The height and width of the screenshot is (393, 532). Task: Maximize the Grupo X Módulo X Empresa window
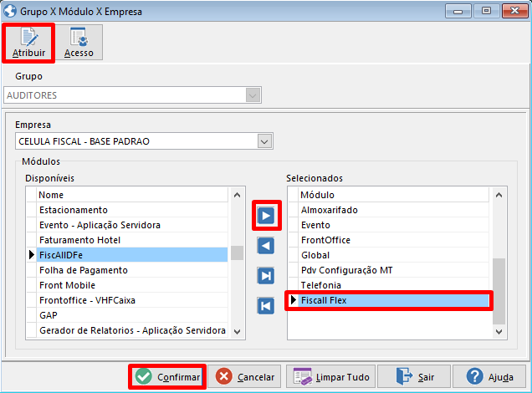point(486,11)
